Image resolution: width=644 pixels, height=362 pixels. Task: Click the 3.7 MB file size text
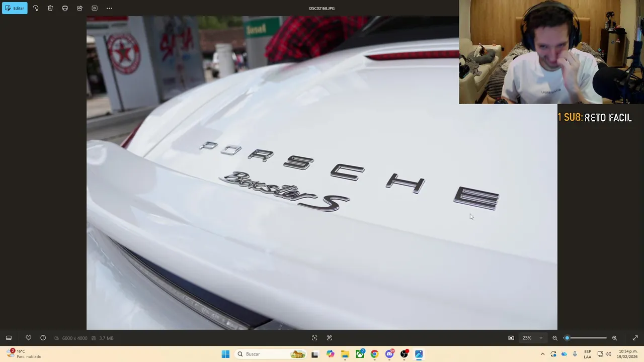point(106,338)
